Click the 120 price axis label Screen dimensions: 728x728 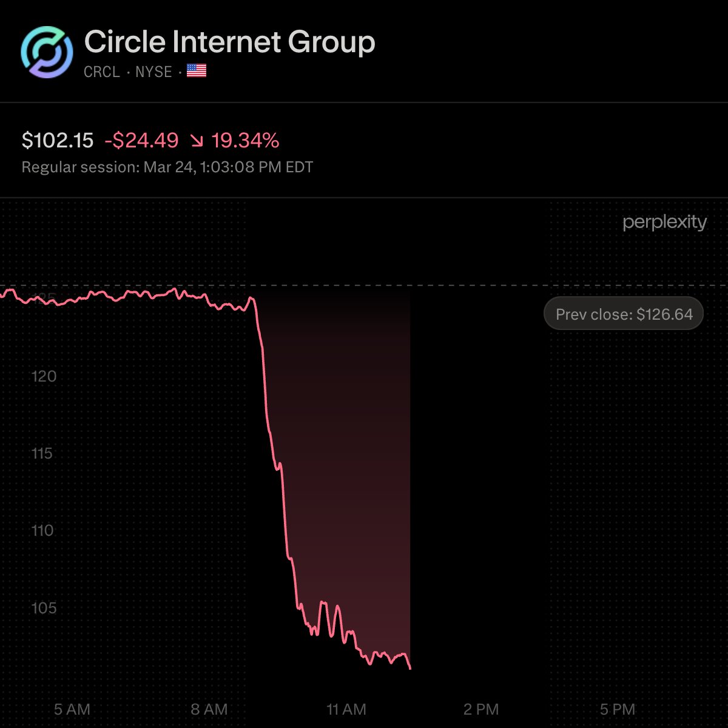[x=44, y=376]
